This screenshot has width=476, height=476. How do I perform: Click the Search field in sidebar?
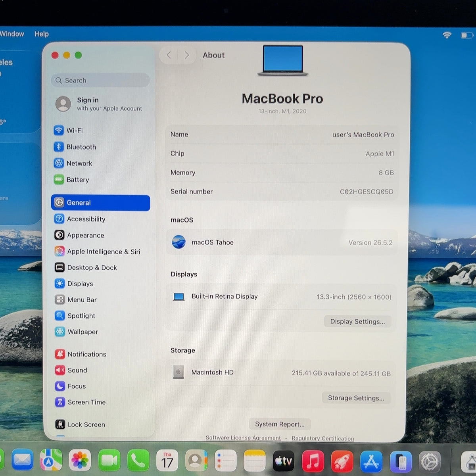[100, 80]
